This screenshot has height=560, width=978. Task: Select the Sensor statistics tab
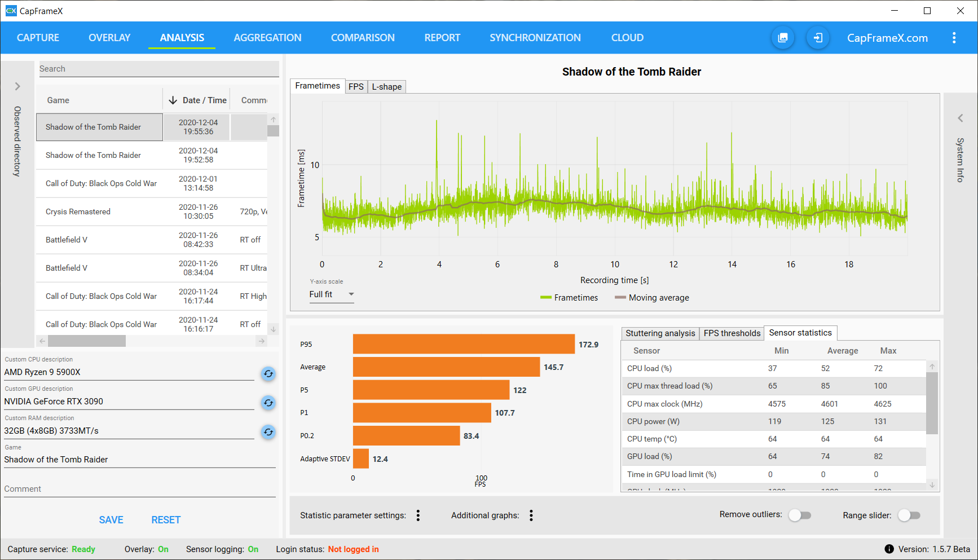(x=800, y=333)
